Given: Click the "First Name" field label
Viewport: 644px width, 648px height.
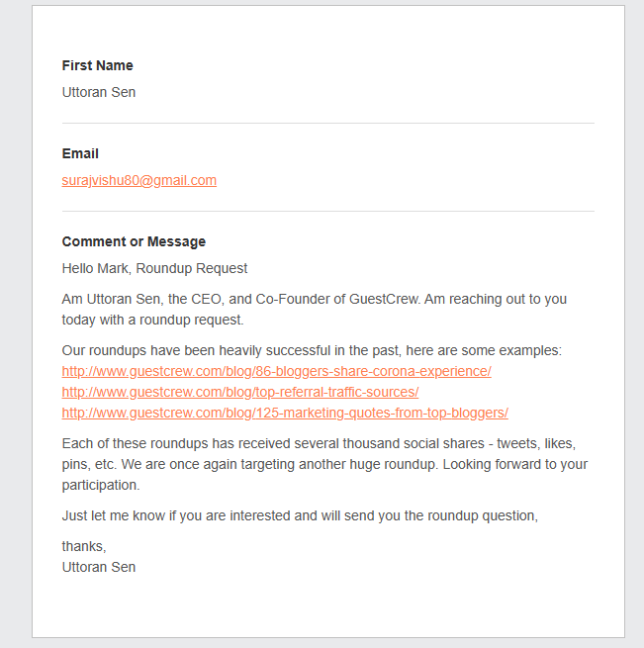Looking at the screenshot, I should pyautogui.click(x=97, y=66).
